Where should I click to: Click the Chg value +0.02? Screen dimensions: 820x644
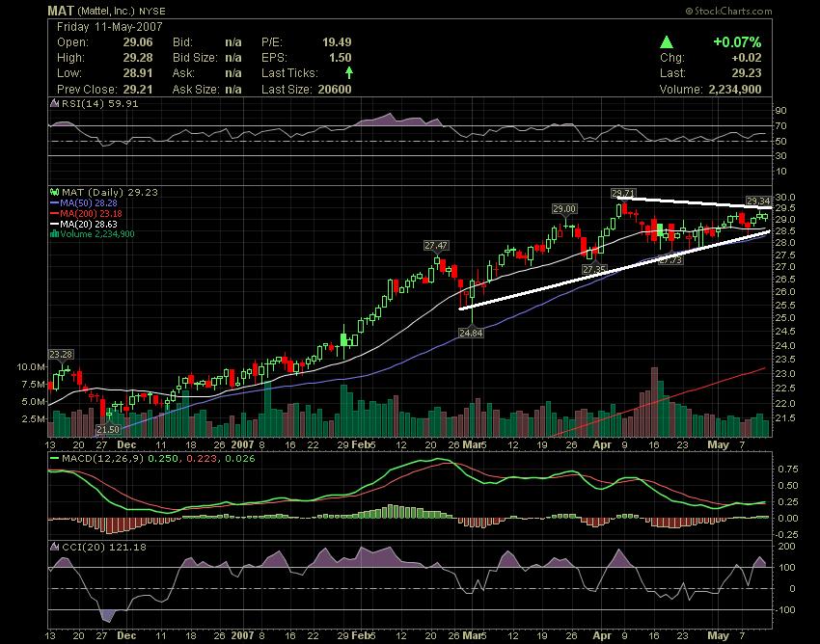pos(747,58)
